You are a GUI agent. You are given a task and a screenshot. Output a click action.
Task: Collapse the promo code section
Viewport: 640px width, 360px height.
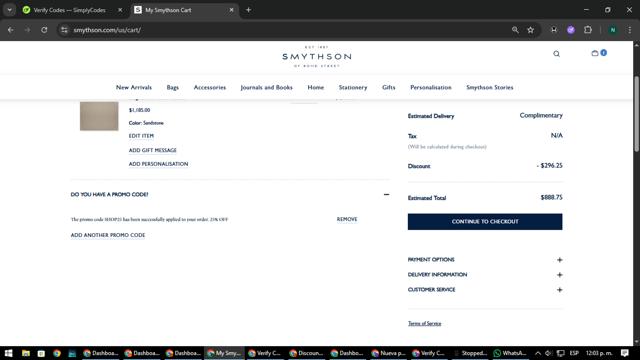coord(386,194)
